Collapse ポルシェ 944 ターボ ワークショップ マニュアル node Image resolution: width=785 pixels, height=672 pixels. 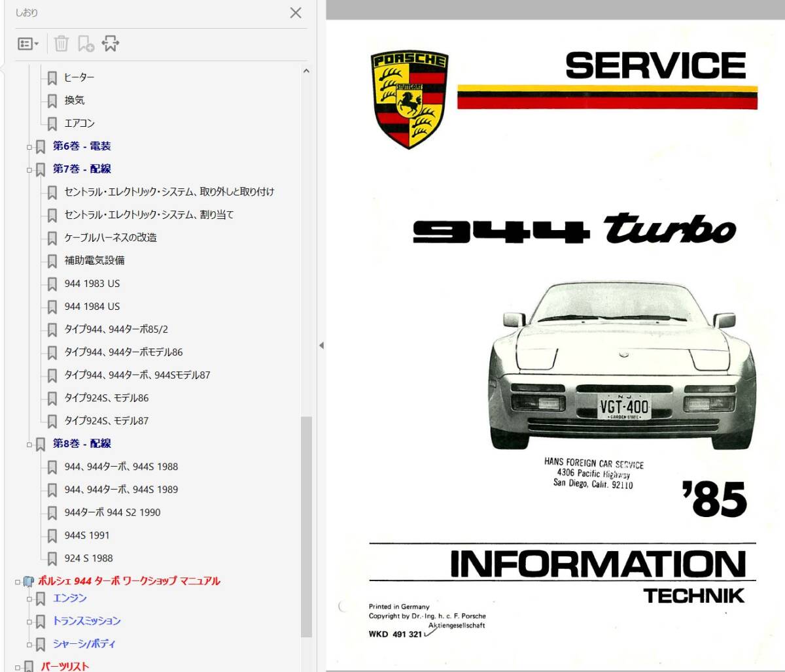point(18,581)
